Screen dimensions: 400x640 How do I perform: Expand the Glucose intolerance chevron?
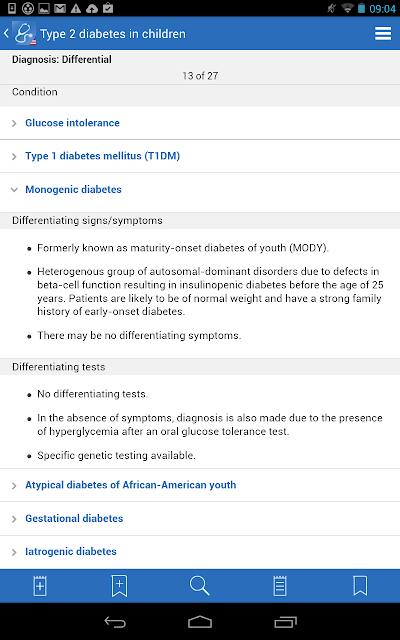[14, 123]
